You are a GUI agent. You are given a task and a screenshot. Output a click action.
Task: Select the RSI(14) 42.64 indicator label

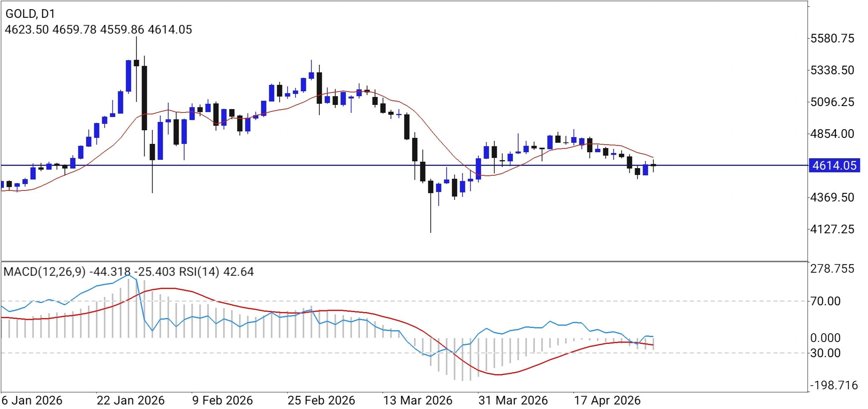(216, 272)
